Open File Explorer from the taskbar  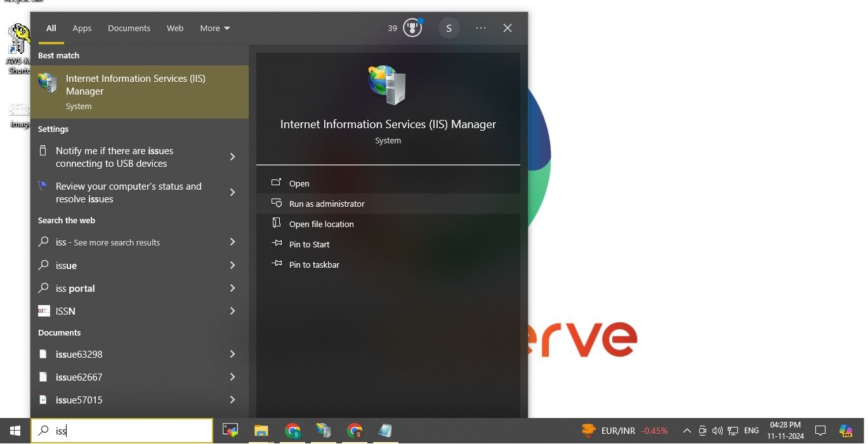point(261,431)
